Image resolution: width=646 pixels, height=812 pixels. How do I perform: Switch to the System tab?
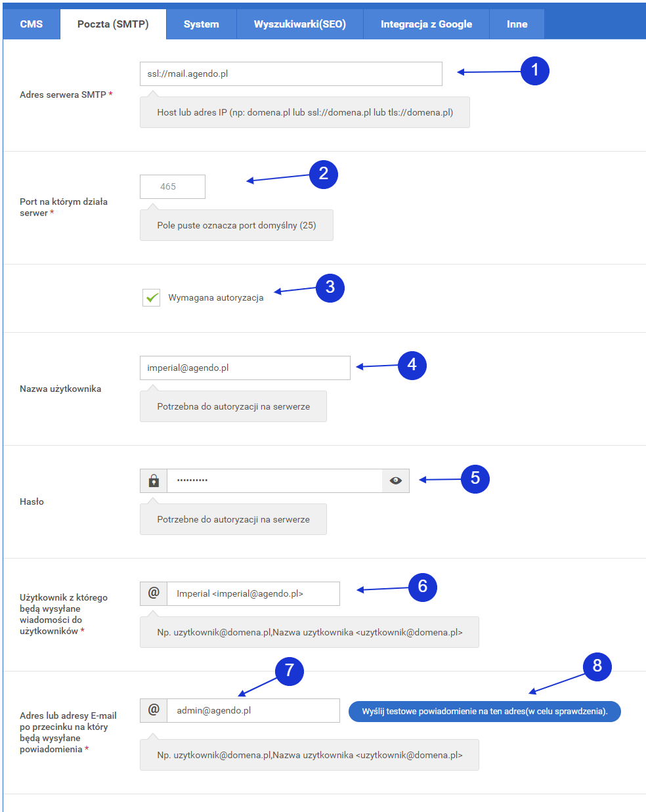pos(201,24)
